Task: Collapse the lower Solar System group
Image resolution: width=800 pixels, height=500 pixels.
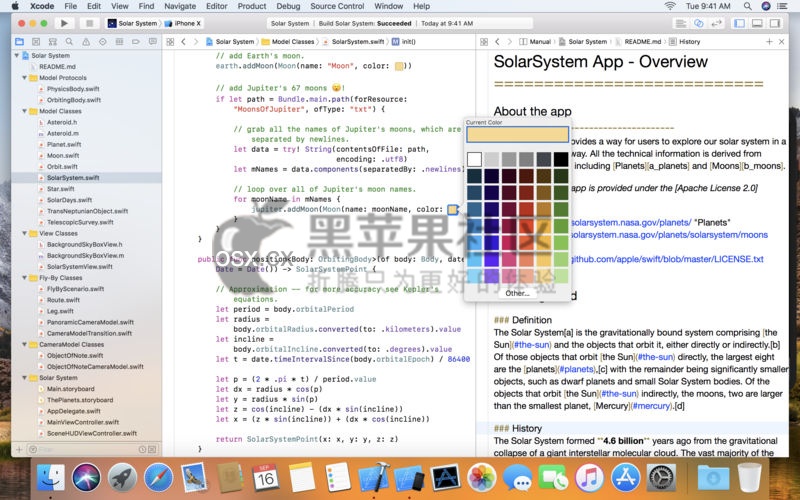Action: (x=24, y=378)
